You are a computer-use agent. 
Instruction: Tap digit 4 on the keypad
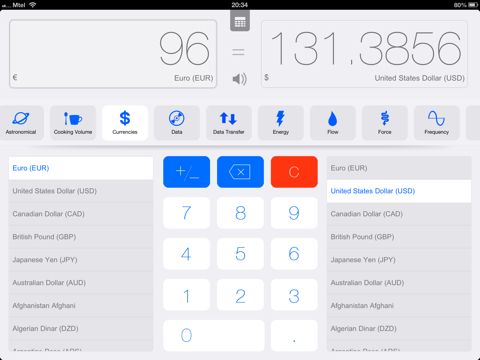pyautogui.click(x=187, y=254)
